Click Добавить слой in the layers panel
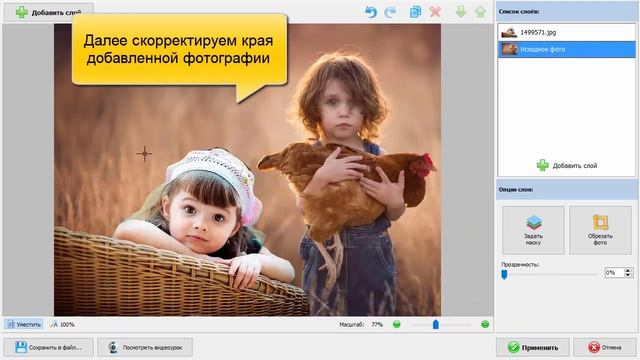640x360 pixels. pos(567,165)
